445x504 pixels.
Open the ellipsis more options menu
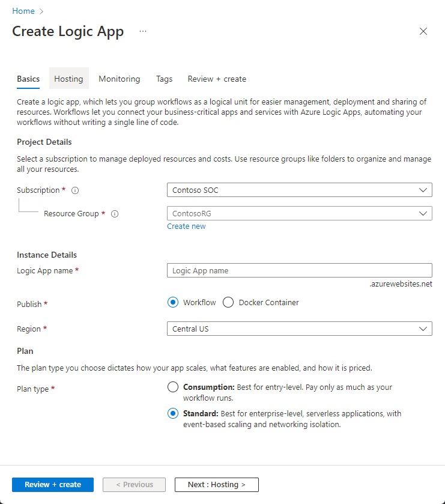143,31
